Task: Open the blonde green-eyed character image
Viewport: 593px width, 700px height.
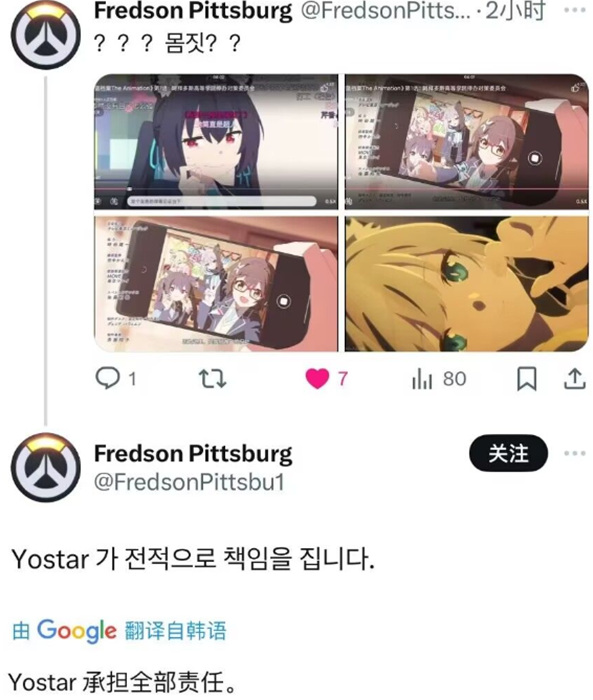Action: coord(467,284)
